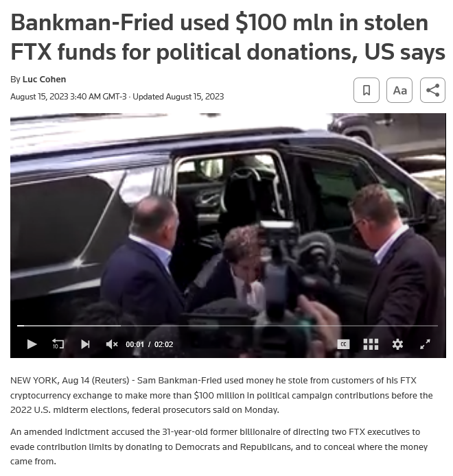
Task: Open the Aa text size options
Action: 399,90
